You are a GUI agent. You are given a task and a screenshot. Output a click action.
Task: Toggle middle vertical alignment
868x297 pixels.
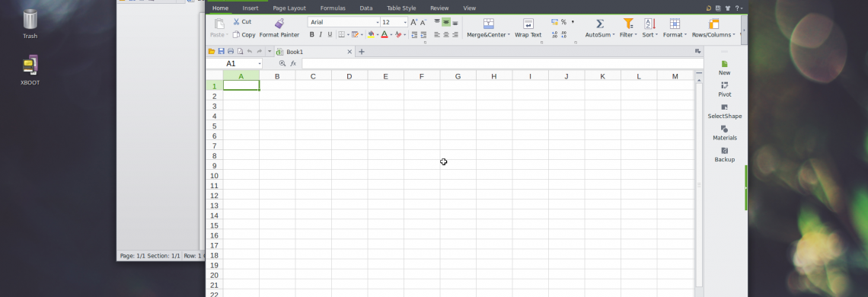point(445,22)
